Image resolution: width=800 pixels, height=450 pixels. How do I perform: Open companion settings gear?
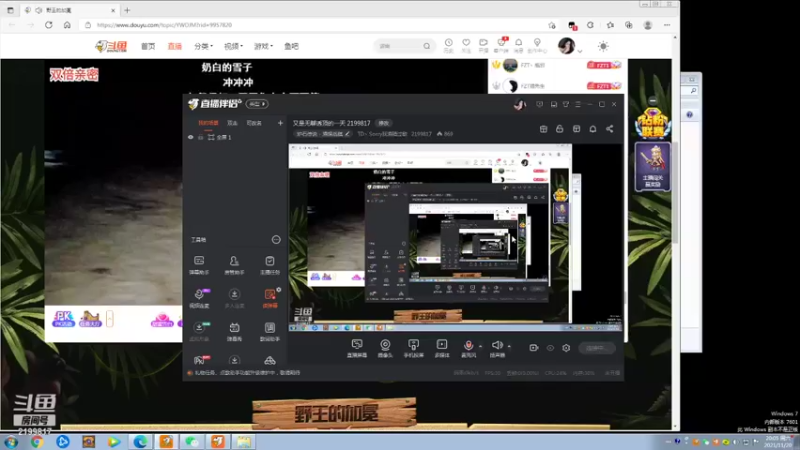[x=566, y=348]
